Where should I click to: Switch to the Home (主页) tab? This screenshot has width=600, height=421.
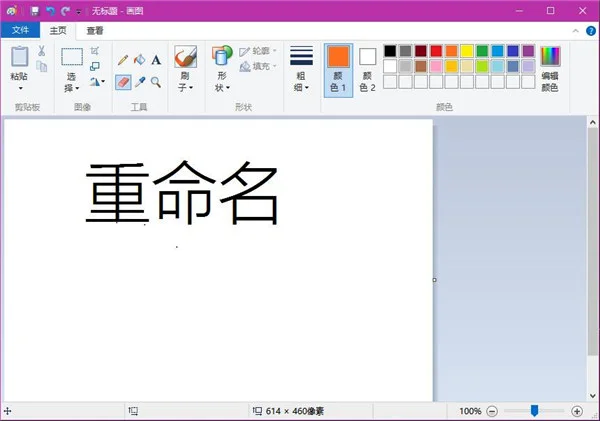coord(58,31)
